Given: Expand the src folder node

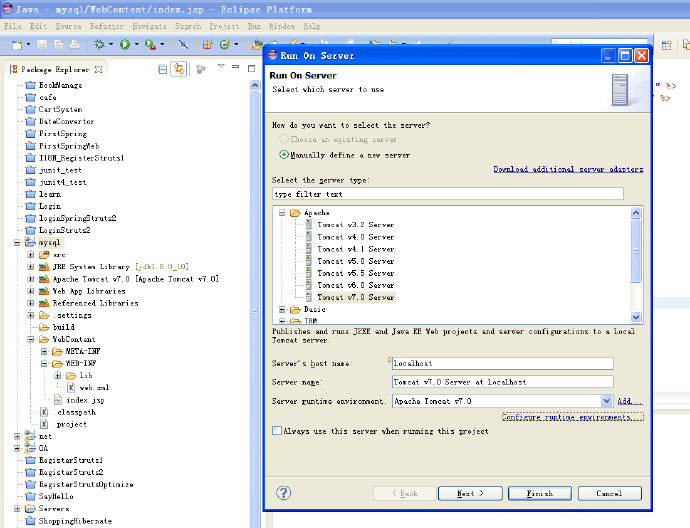Looking at the screenshot, I should click(x=31, y=254).
